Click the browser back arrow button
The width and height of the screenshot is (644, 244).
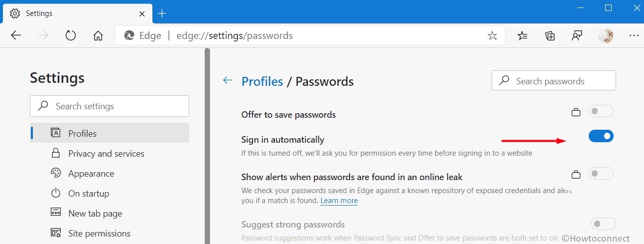pyautogui.click(x=16, y=35)
